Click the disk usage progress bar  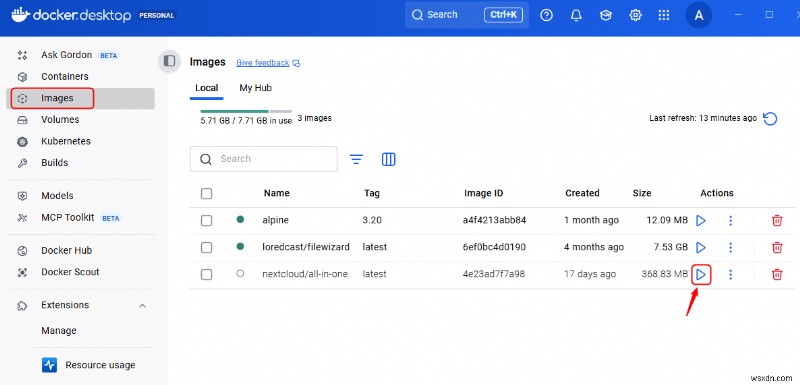[246, 111]
